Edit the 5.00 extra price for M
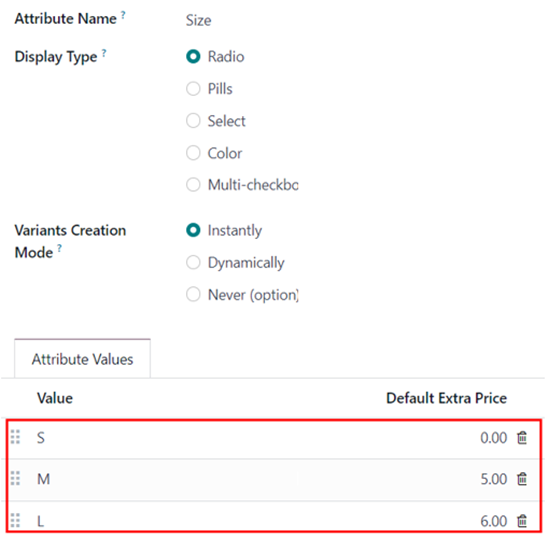Screen dimensions: 548x538 click(x=493, y=479)
